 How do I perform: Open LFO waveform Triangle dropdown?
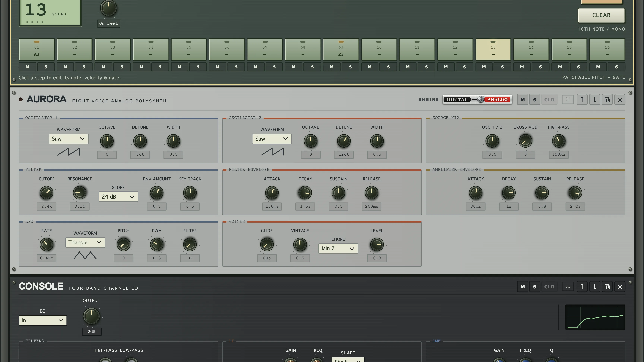click(x=85, y=242)
